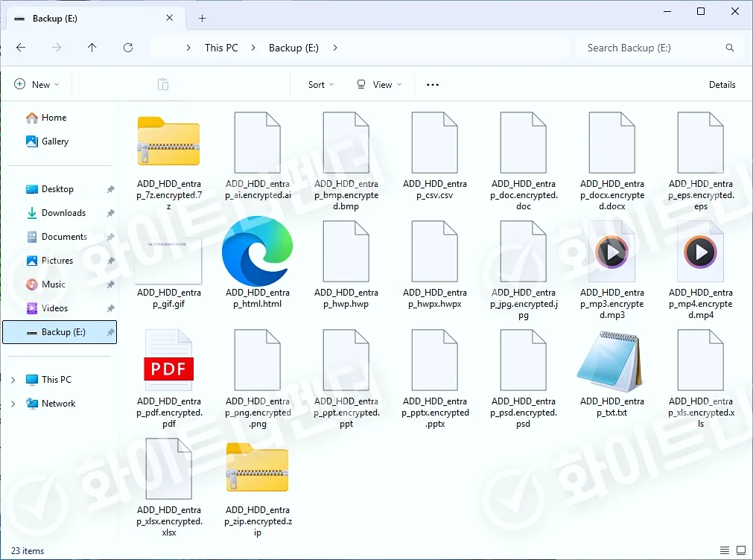The width and height of the screenshot is (753, 560).
Task: Add a new tab with plus button
Action: 202,19
